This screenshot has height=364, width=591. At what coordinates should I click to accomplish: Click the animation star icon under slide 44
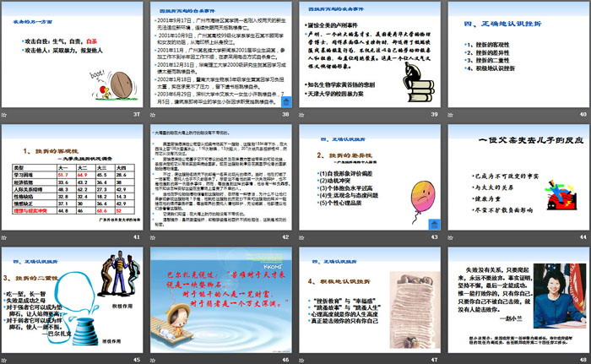pyautogui.click(x=450, y=237)
